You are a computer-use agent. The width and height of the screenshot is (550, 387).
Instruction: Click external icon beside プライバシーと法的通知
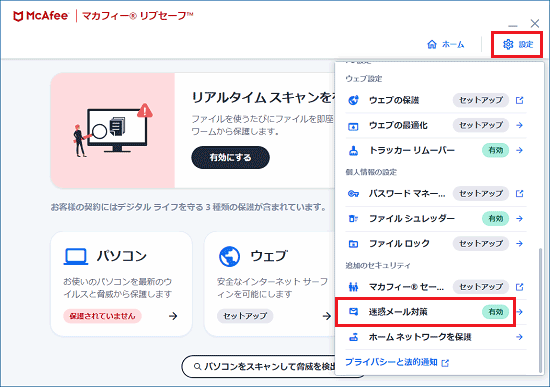[x=445, y=363]
